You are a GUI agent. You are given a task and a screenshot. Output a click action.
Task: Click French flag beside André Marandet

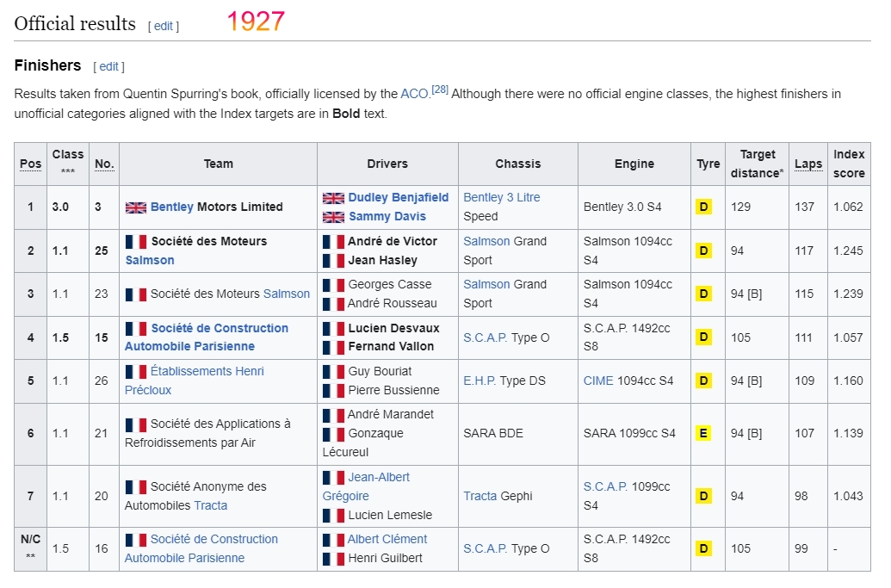click(x=333, y=415)
